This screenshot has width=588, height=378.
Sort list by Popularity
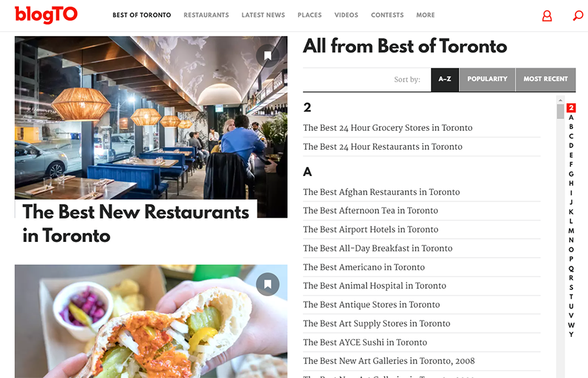pos(487,79)
